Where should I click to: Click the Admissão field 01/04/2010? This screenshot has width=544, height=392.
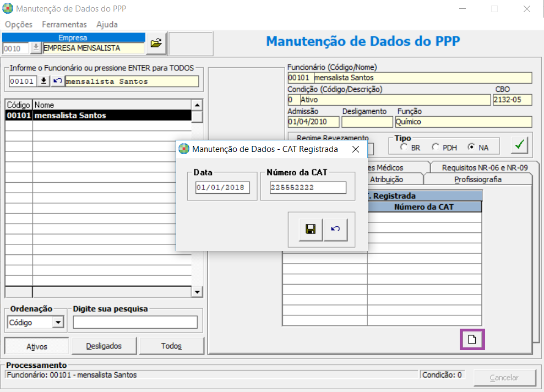click(313, 122)
